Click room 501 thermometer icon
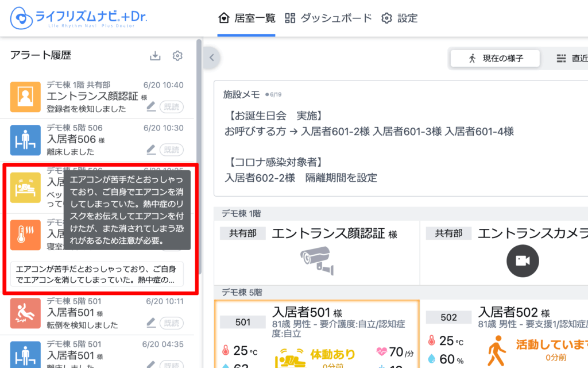The height and width of the screenshot is (368, 588). (x=226, y=350)
